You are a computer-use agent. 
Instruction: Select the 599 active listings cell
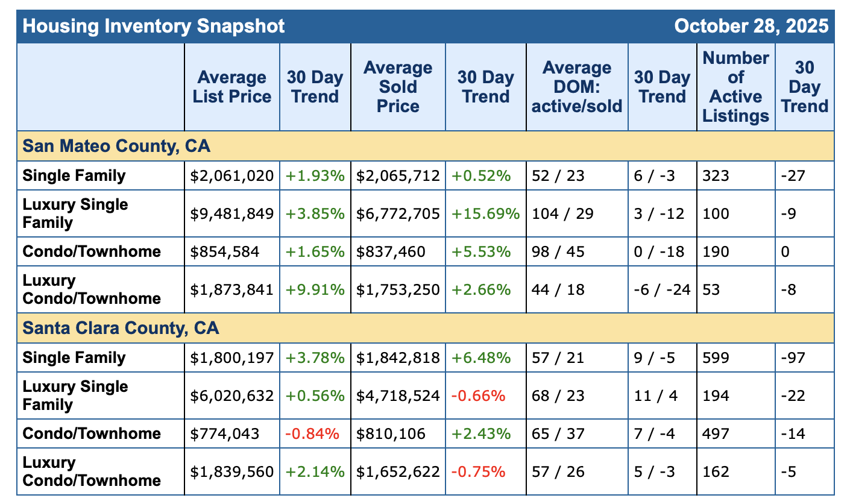(x=716, y=358)
